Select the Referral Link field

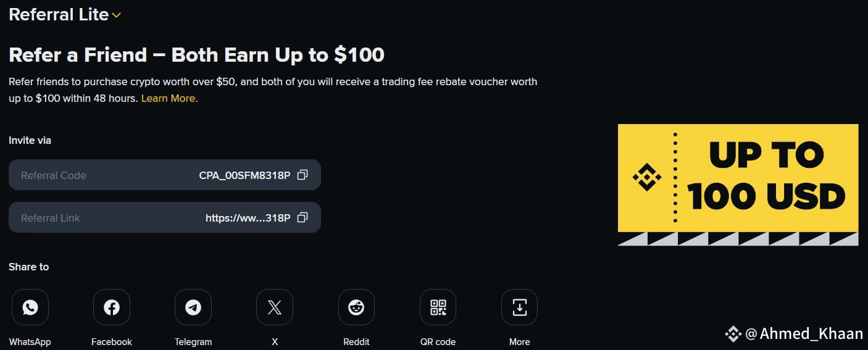pyautogui.click(x=165, y=217)
